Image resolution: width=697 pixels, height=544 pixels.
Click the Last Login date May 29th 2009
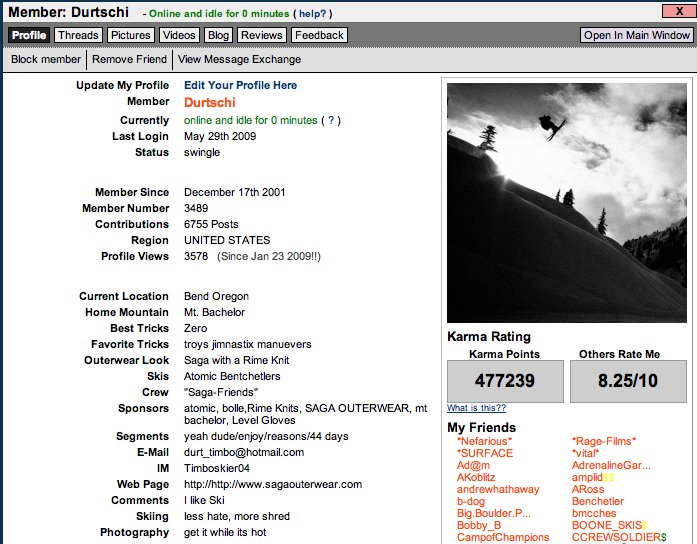[x=220, y=136]
